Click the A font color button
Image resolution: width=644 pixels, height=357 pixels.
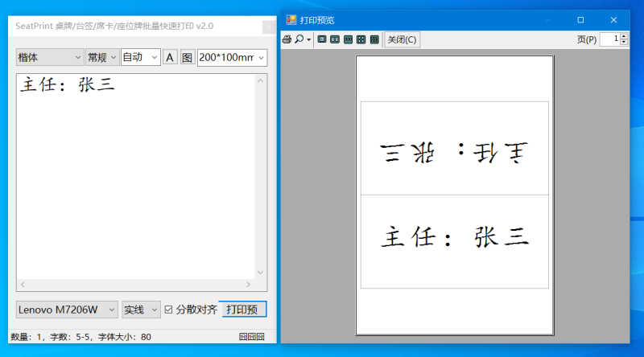click(x=170, y=57)
